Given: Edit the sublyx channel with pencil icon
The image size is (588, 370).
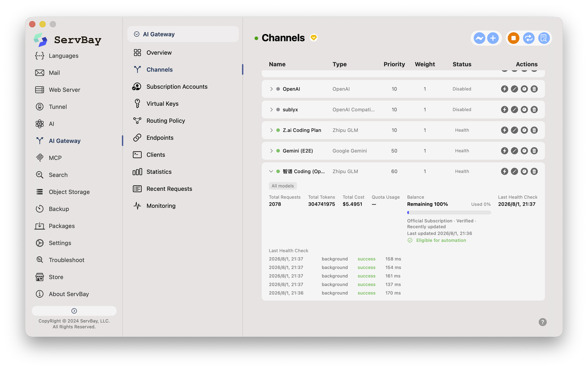Looking at the screenshot, I should tap(514, 110).
